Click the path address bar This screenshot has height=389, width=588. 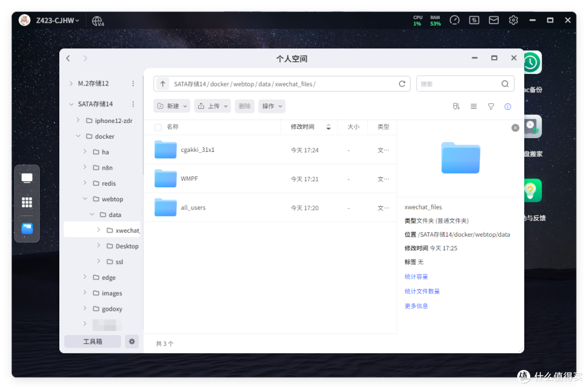(x=281, y=84)
